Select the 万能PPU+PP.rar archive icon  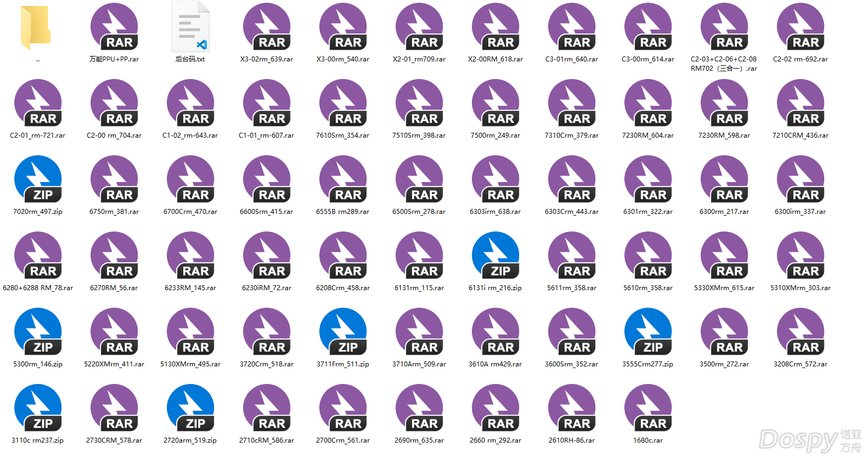(114, 26)
